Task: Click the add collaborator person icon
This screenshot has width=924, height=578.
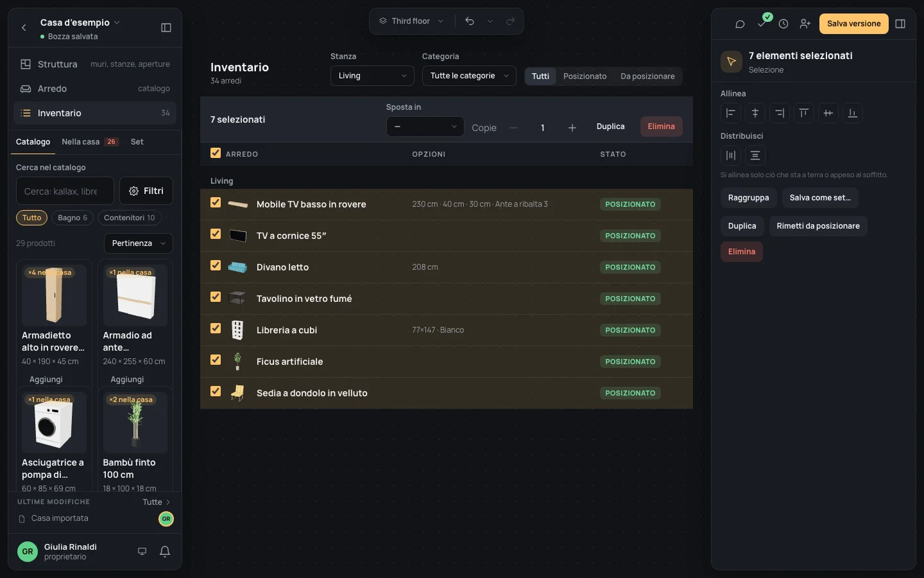Action: (x=805, y=24)
